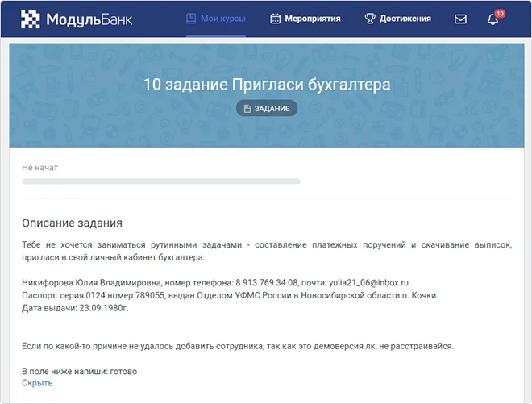This screenshot has height=404, width=532.
Task: Click the red notification badge showing 10
Action: click(500, 14)
